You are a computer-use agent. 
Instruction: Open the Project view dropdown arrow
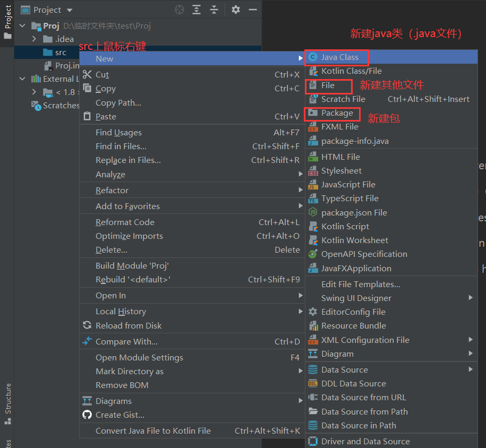point(70,10)
